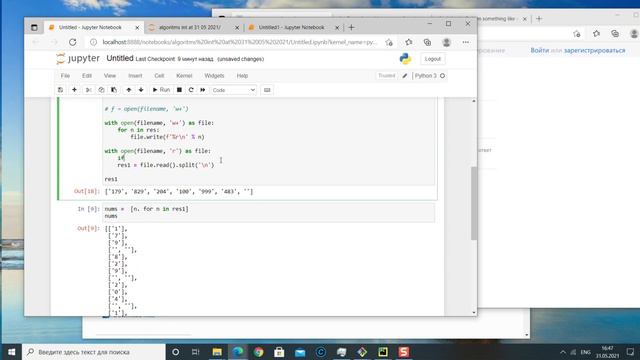Restart kernel and run all cells
Screen dimensions: 640x360
point(203,90)
